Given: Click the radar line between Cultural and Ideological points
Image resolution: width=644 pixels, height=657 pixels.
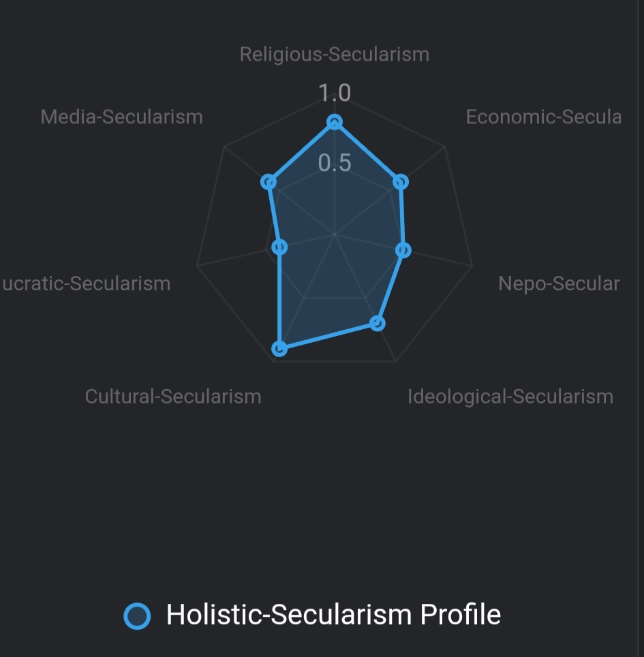Looking at the screenshot, I should [x=328, y=336].
